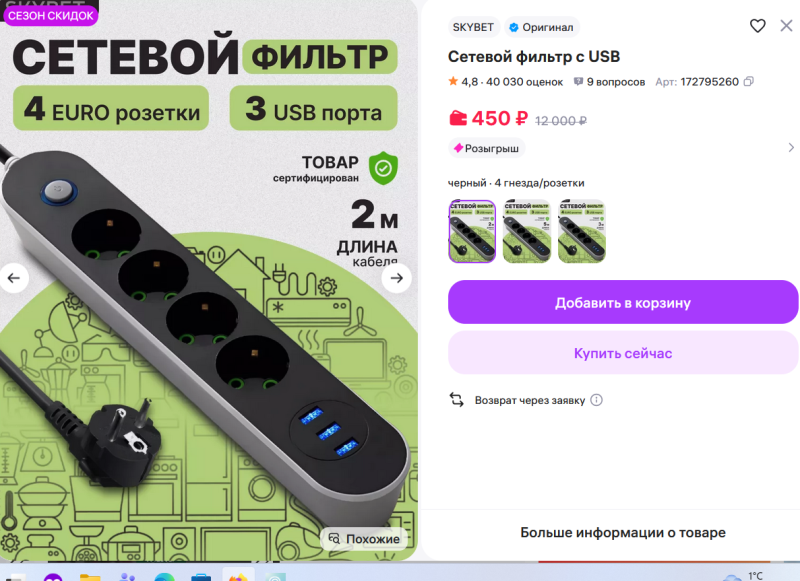Click Купить сейчас to buy immediately
Image resolution: width=800 pixels, height=581 pixels.
click(623, 353)
